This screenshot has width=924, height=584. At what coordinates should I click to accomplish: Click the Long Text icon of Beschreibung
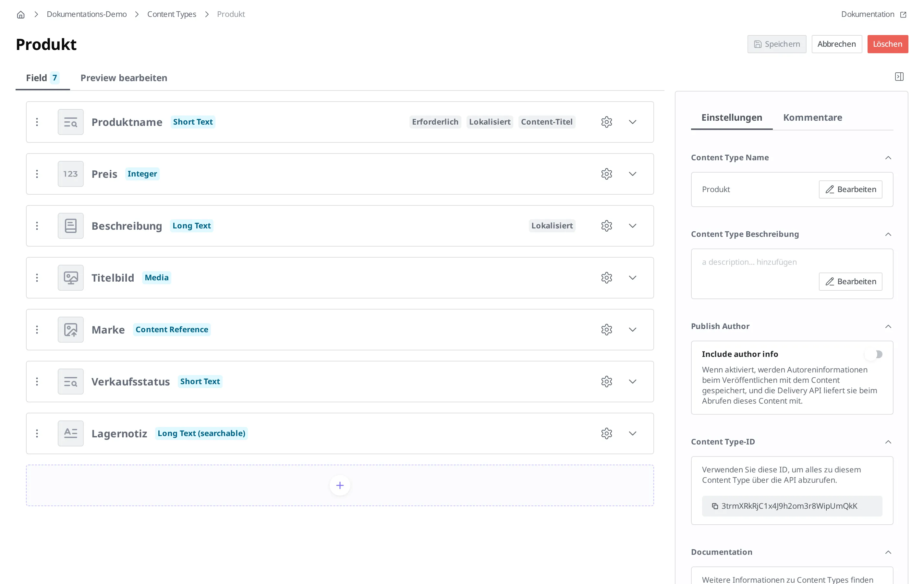71,225
